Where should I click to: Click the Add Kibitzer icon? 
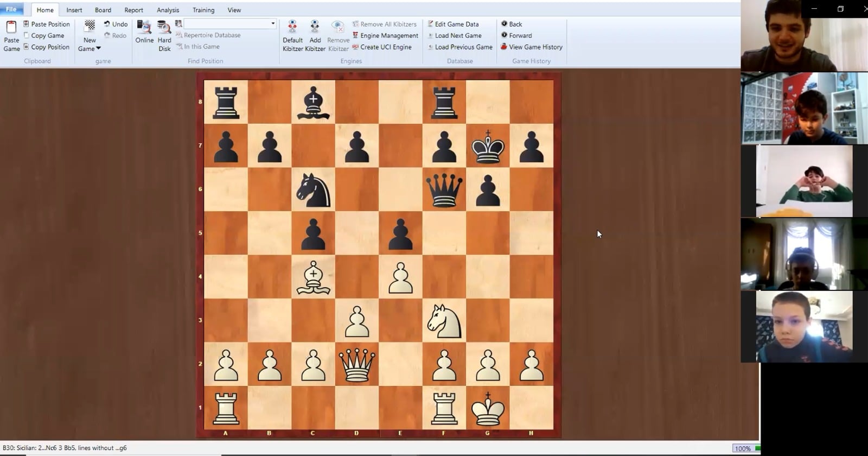(x=315, y=28)
